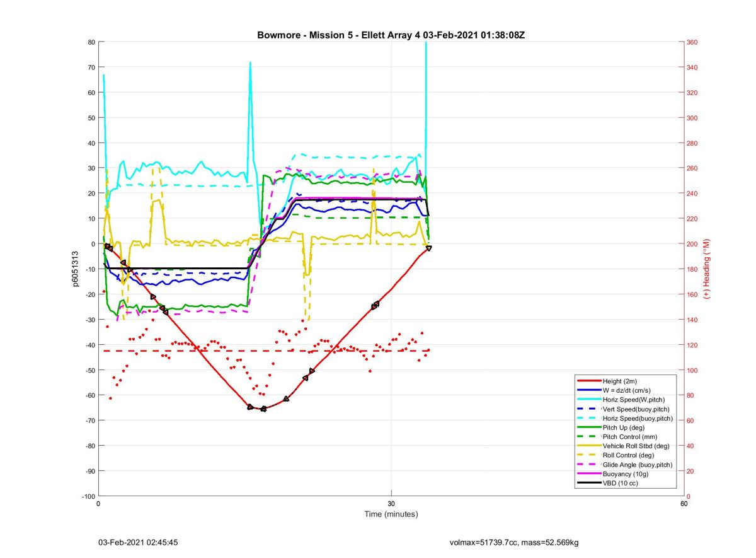Click the "60" tick on the time axis
This screenshot has height=558, width=756.
[684, 504]
